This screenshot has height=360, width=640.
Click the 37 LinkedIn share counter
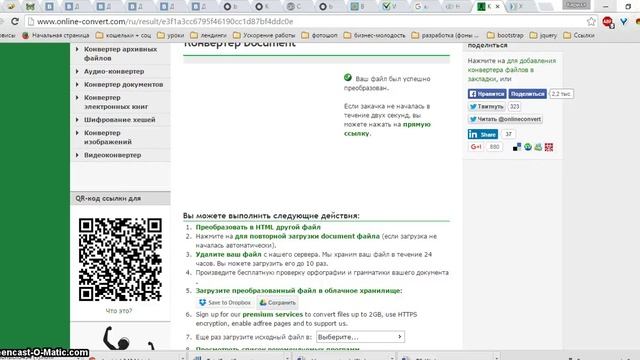(x=508, y=134)
